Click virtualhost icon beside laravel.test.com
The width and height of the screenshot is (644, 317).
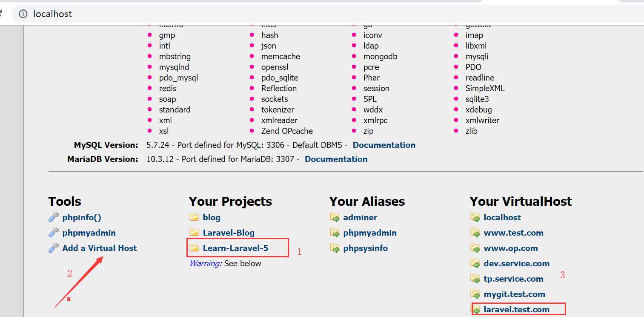click(x=476, y=309)
